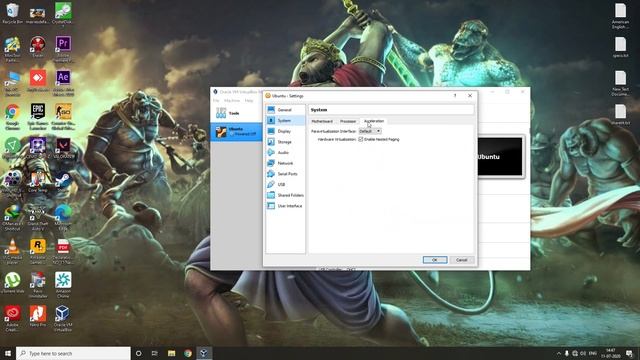Viewport: 640px width, 360px height.
Task: Select the System settings category
Action: coord(285,120)
